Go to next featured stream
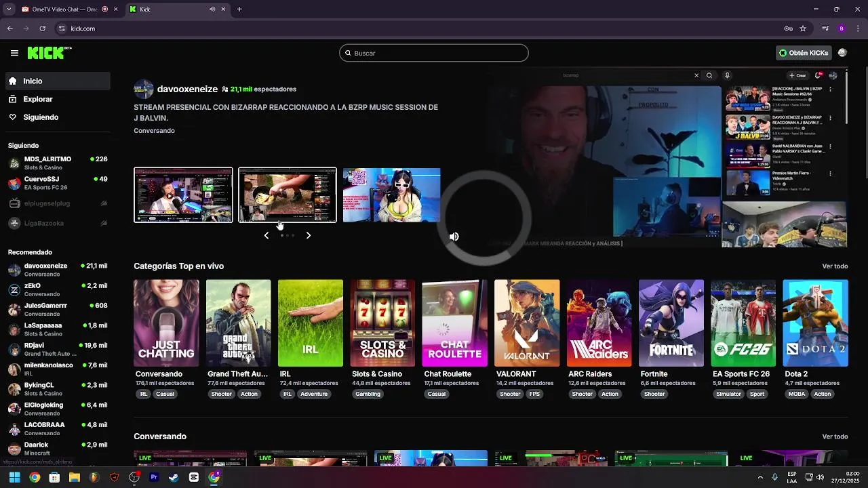The image size is (868, 488). 309,235
